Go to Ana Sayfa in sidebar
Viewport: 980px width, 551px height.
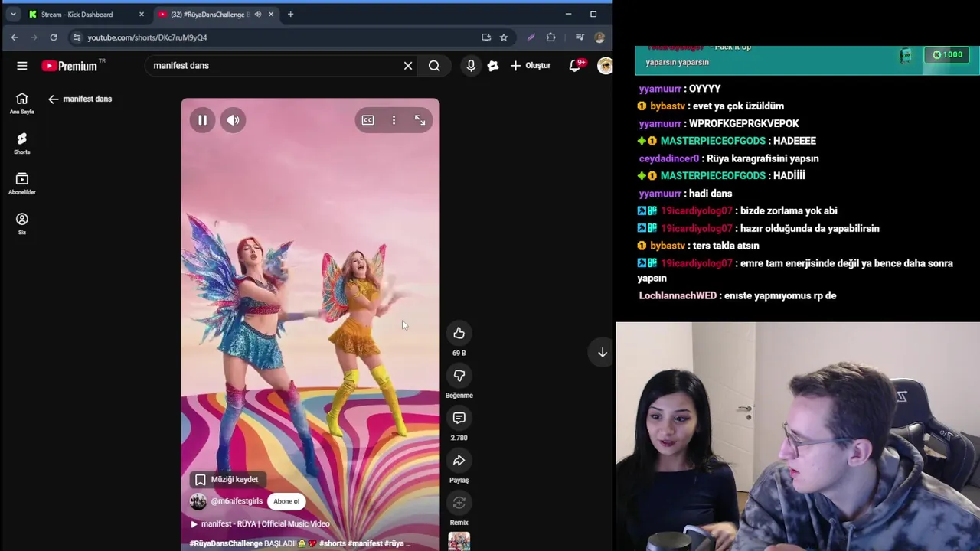22,103
